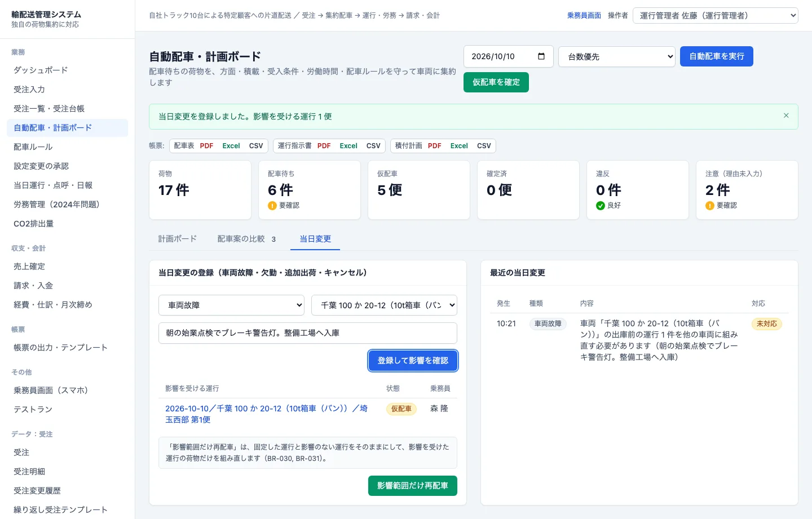Dismiss the green notification with X

click(786, 116)
